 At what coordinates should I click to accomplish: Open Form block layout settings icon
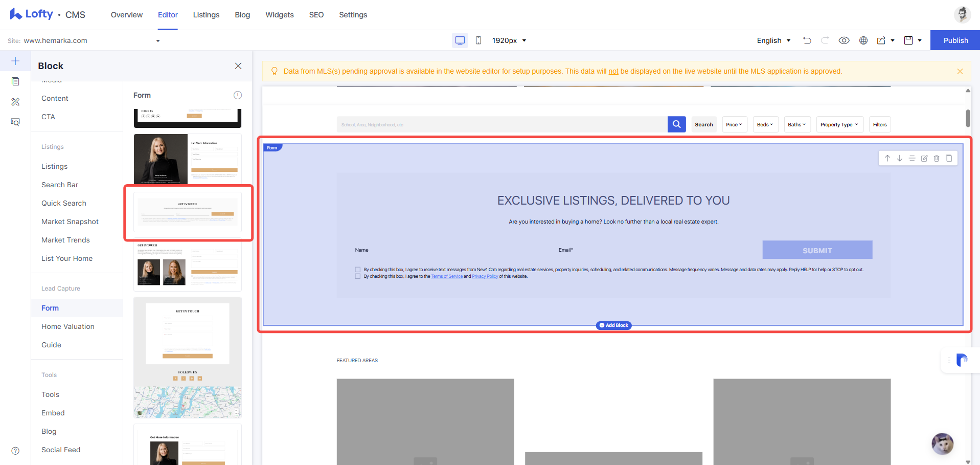click(912, 158)
